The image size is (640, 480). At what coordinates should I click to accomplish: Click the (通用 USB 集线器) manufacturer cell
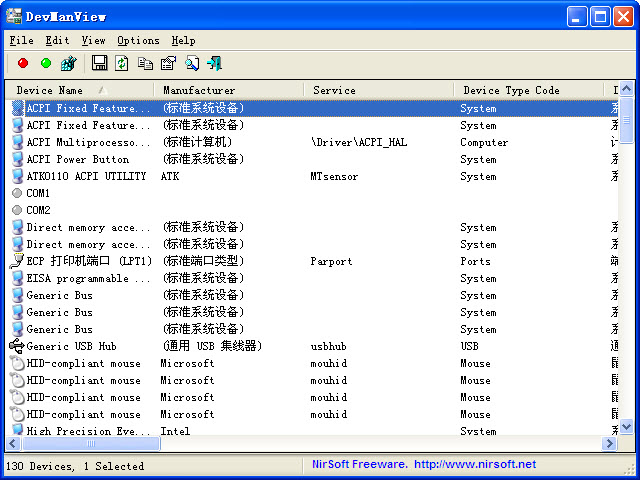[x=212, y=346]
